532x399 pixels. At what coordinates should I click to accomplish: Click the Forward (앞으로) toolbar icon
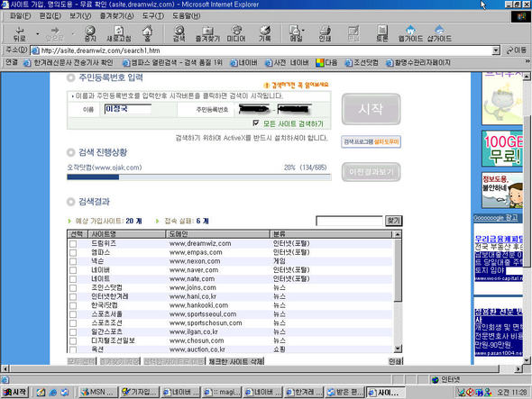(55, 33)
